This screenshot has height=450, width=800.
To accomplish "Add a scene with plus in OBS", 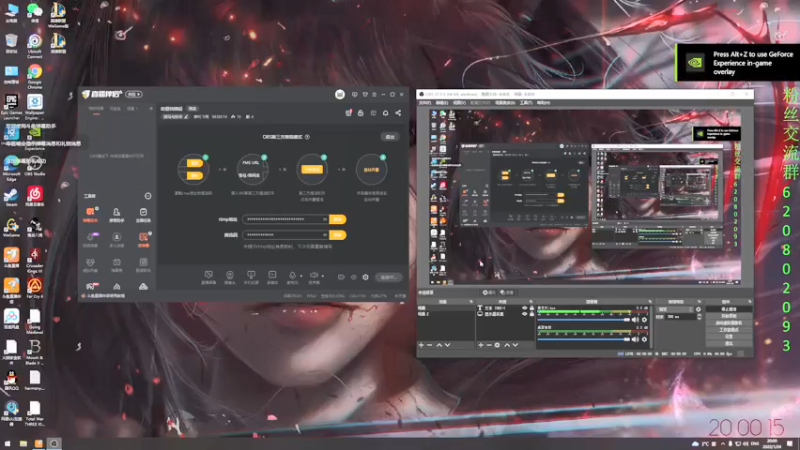I will pos(421,345).
